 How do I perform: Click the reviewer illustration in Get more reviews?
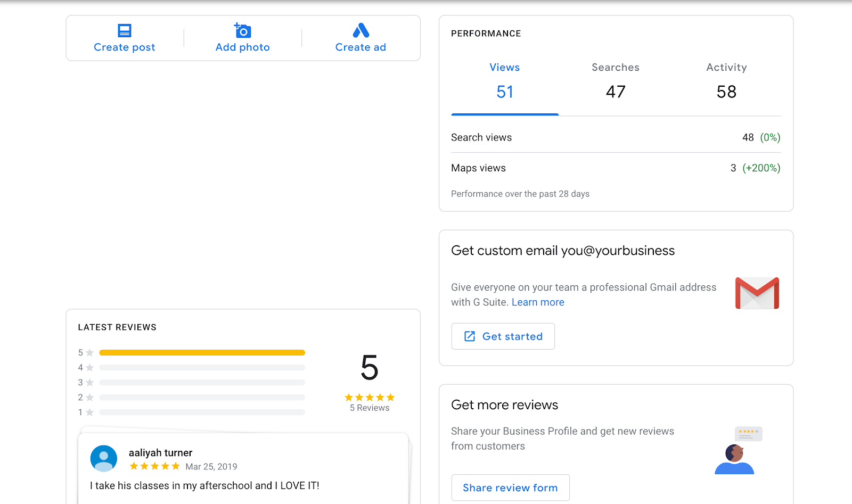point(738,450)
